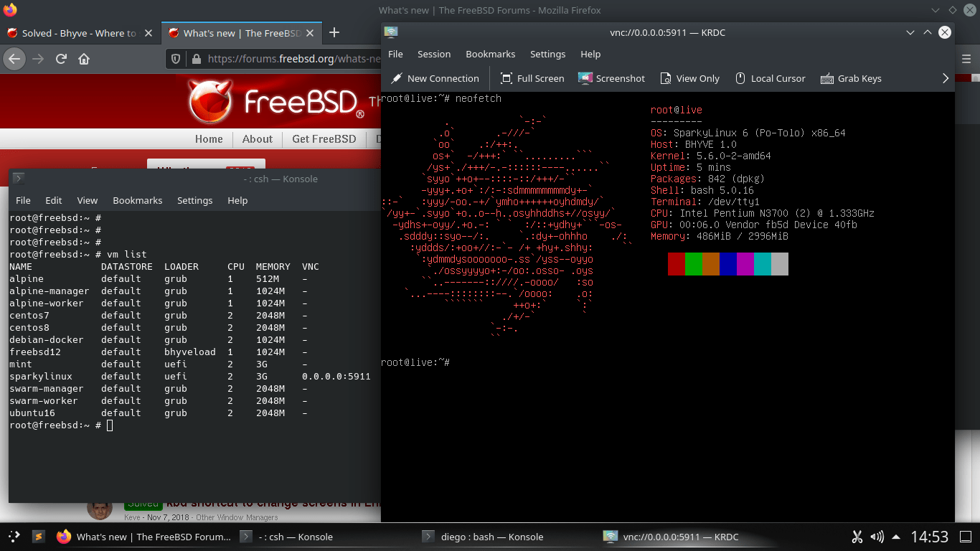This screenshot has width=980, height=551.
Task: Open the Bookmarks menu in Konsole
Action: click(x=137, y=200)
